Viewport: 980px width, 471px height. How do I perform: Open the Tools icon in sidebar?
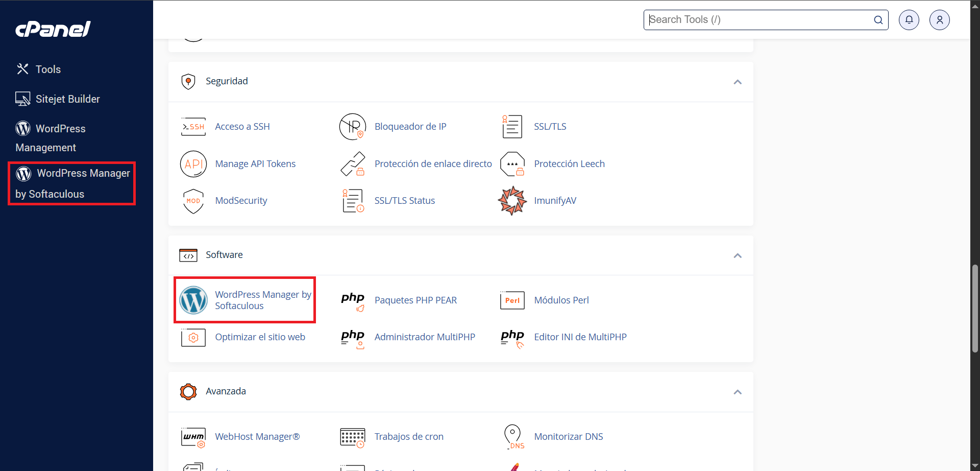[22, 69]
